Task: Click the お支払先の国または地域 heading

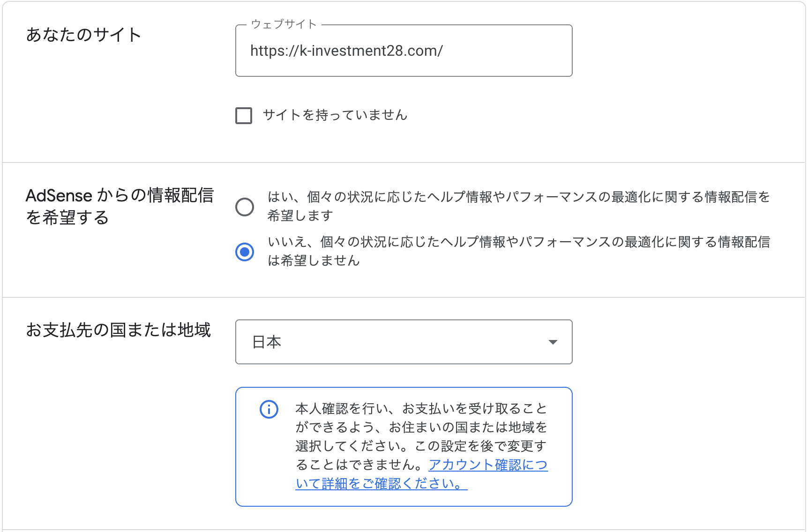Action: coord(118,330)
